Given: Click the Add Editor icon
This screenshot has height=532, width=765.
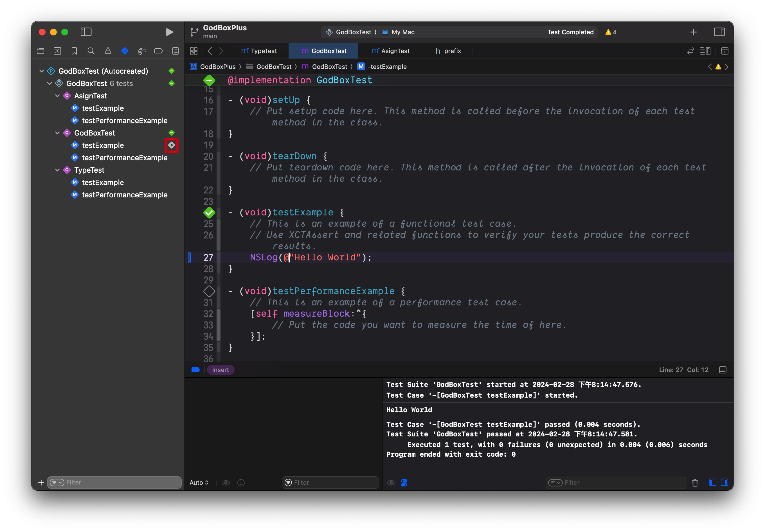Looking at the screenshot, I should click(724, 51).
